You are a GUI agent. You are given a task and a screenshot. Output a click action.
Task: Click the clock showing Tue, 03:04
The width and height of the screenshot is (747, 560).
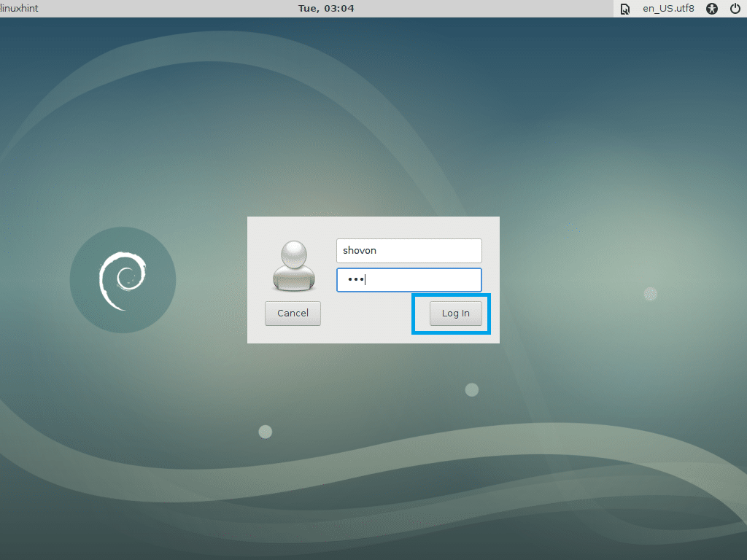[326, 9]
